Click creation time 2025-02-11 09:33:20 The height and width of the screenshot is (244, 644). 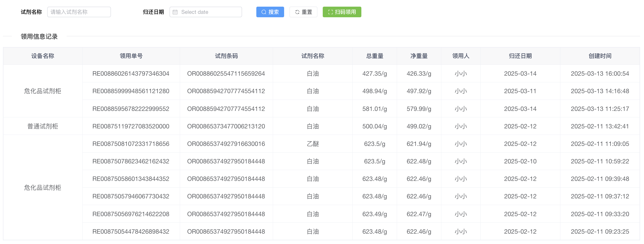click(x=600, y=214)
